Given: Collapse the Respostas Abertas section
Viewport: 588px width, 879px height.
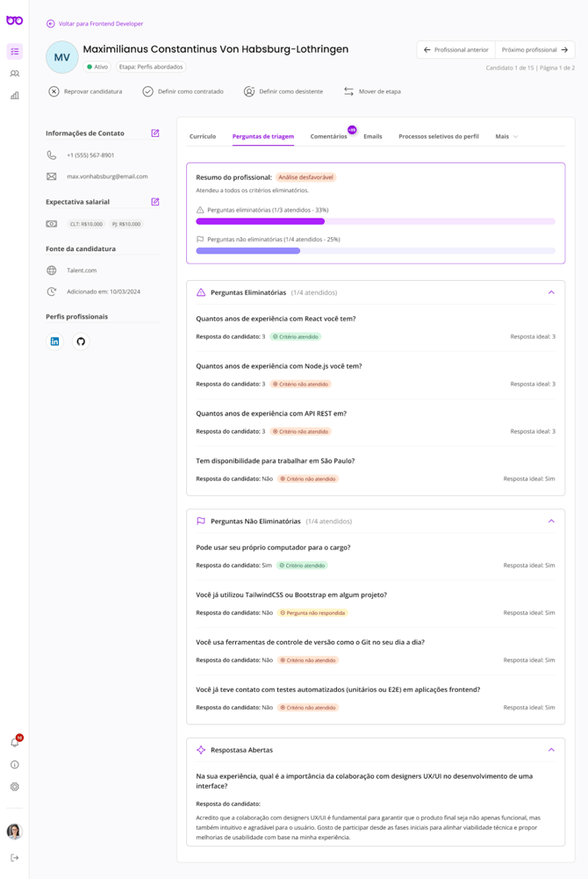Looking at the screenshot, I should click(551, 750).
